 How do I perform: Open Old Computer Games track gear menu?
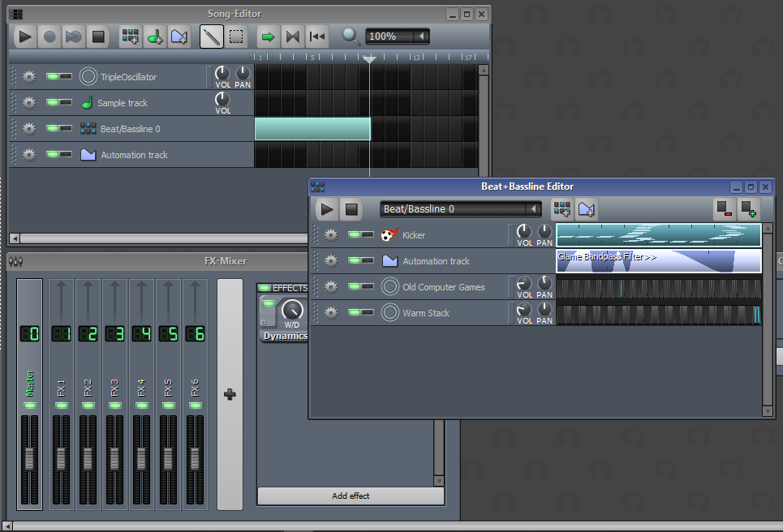pyautogui.click(x=331, y=287)
